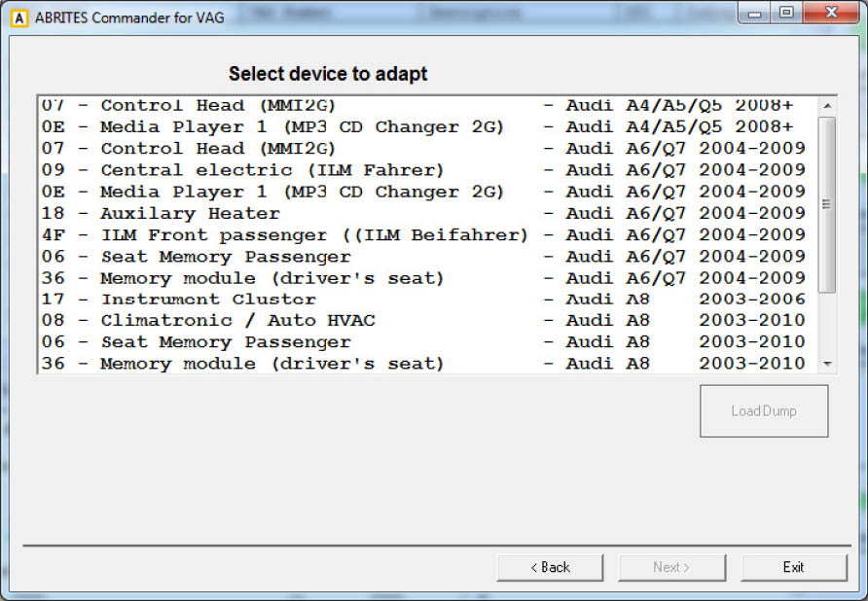Select Media Player 1 for Audi A4/A5/Q5 2008+

(x=423, y=126)
